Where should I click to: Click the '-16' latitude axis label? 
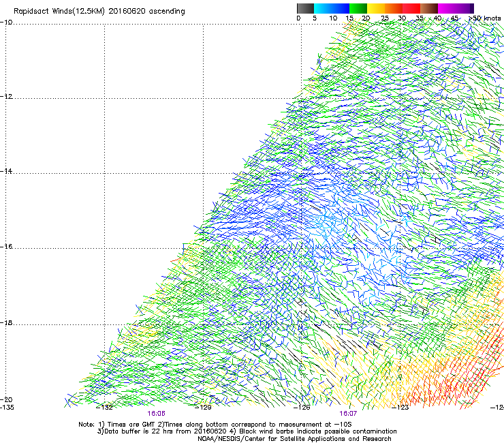(x=6, y=247)
